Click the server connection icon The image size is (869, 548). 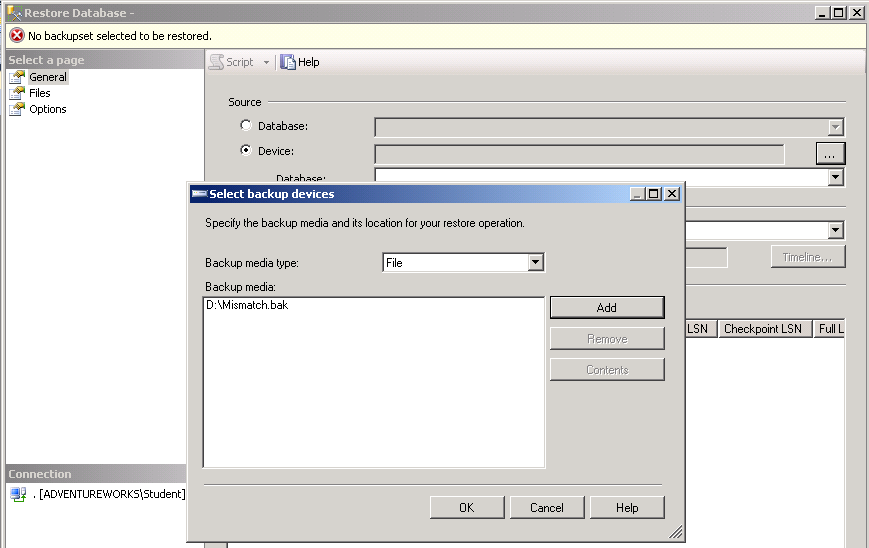[x=17, y=494]
